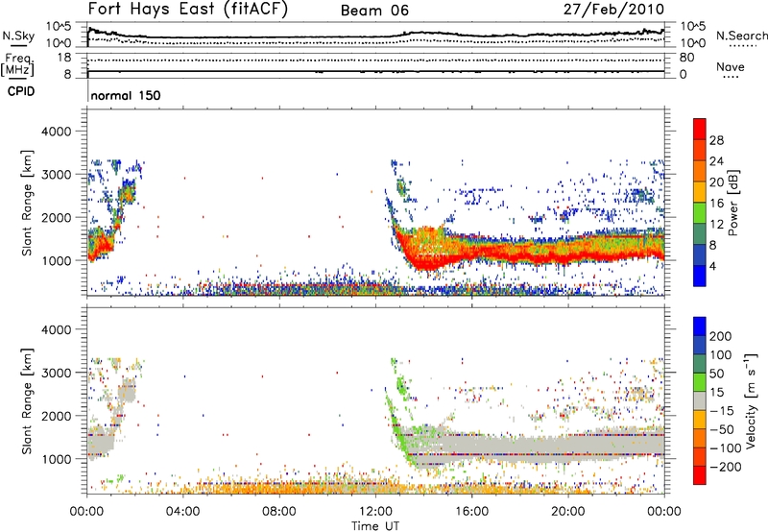Select the "08:00" time axis tick label
This screenshot has height=532, width=768.
pos(279,512)
